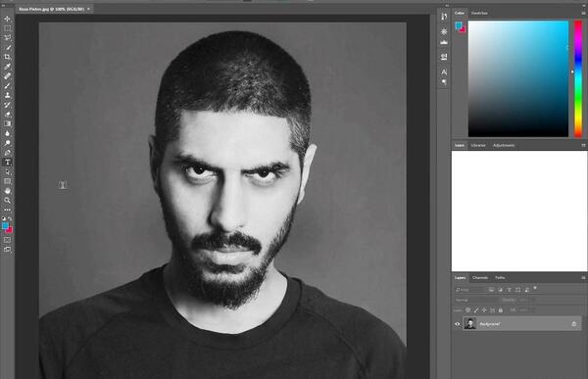
Task: Switch to the Adjustments panel tab
Action: click(x=504, y=146)
